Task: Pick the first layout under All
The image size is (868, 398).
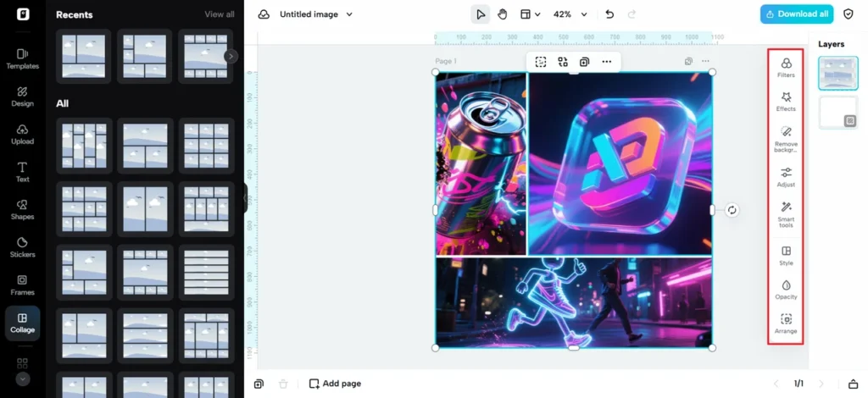Action: pos(84,146)
